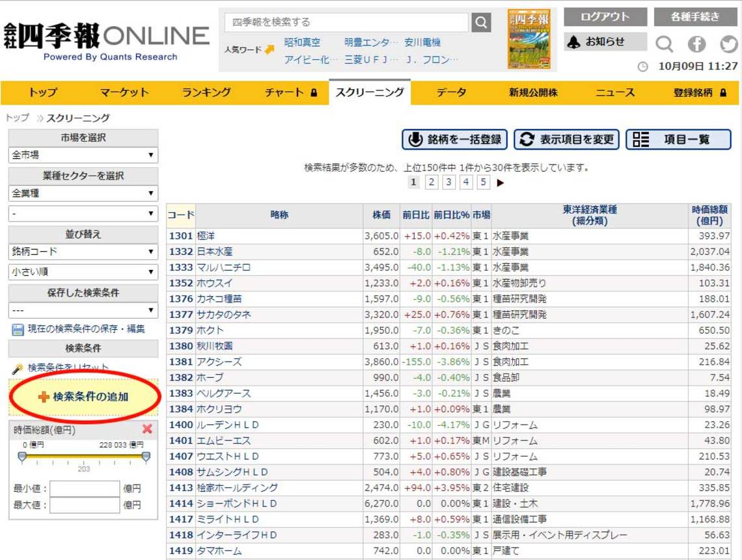The height and width of the screenshot is (560, 742).
Task: Go to results page 5
Action: [x=483, y=182]
